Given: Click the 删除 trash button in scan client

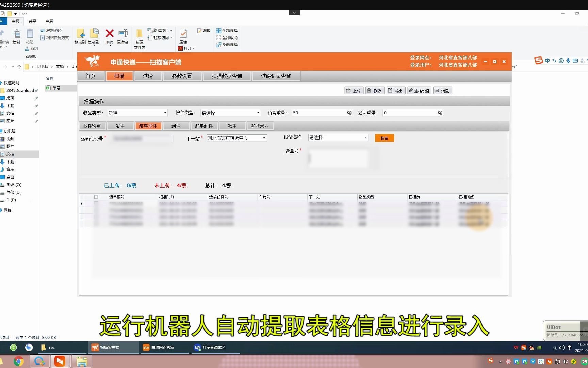Looking at the screenshot, I should pos(375,91).
